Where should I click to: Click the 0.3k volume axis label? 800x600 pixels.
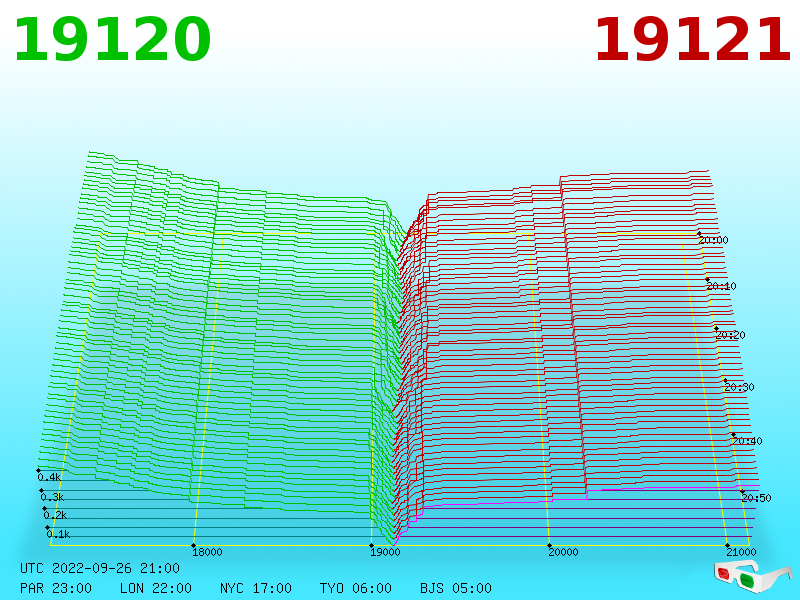pos(53,497)
